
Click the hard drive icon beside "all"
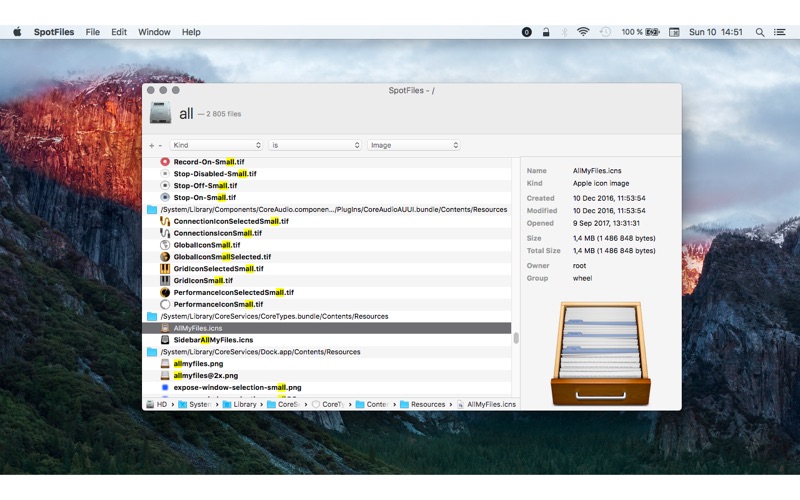coord(160,113)
